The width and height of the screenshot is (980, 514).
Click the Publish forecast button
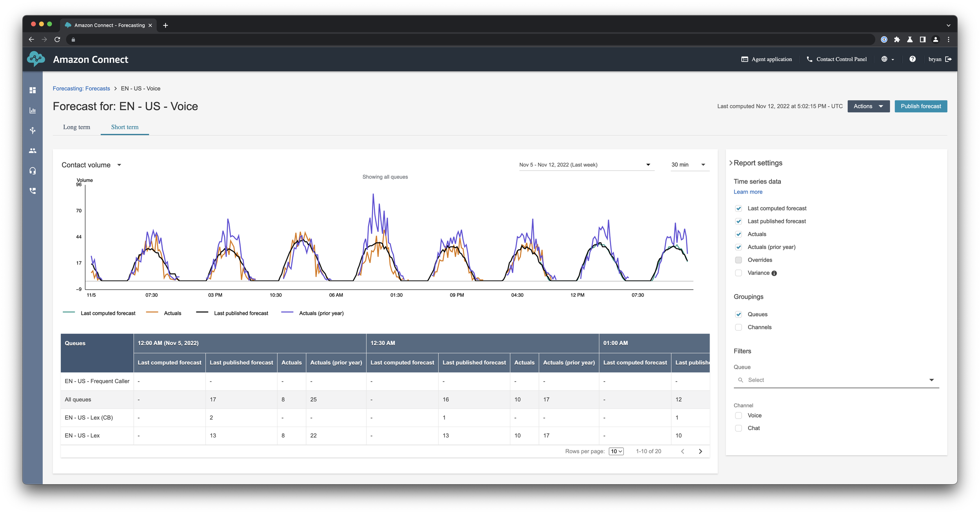coord(920,106)
